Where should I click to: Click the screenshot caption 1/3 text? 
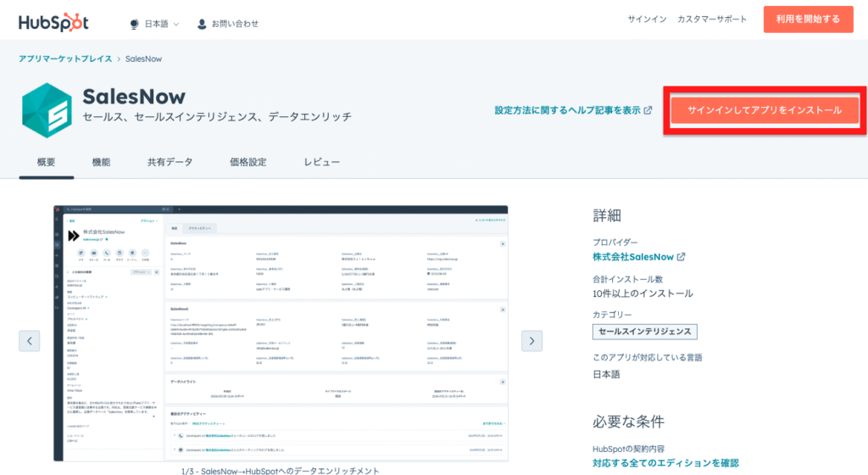pos(280,471)
